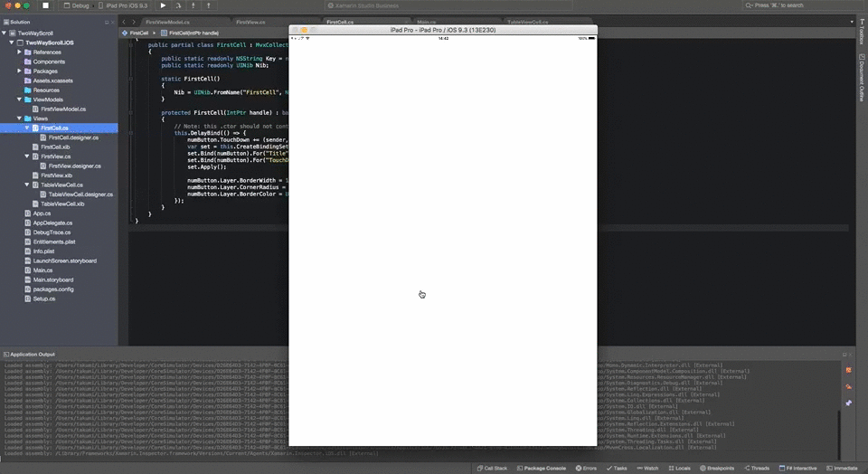Open FirstView.designer.cs
Screen dimensions: 868x474
pyautogui.click(x=71, y=166)
